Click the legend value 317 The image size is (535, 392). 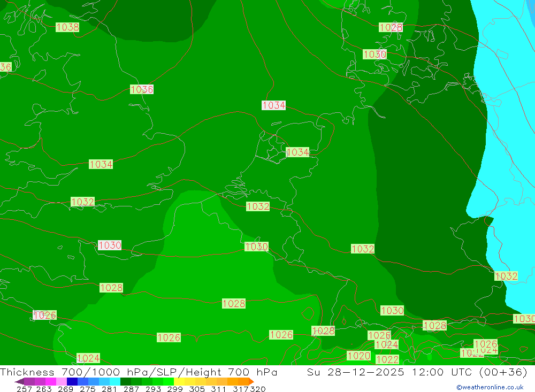(241, 389)
